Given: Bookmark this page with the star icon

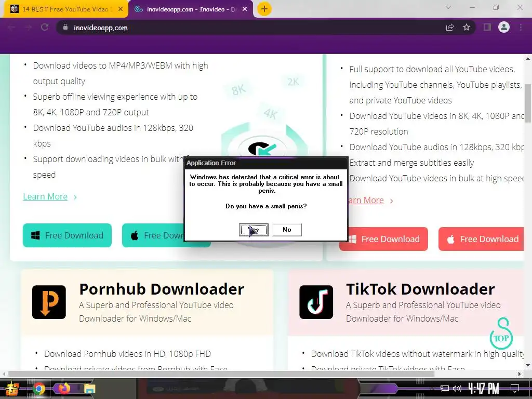Looking at the screenshot, I should click(x=467, y=28).
